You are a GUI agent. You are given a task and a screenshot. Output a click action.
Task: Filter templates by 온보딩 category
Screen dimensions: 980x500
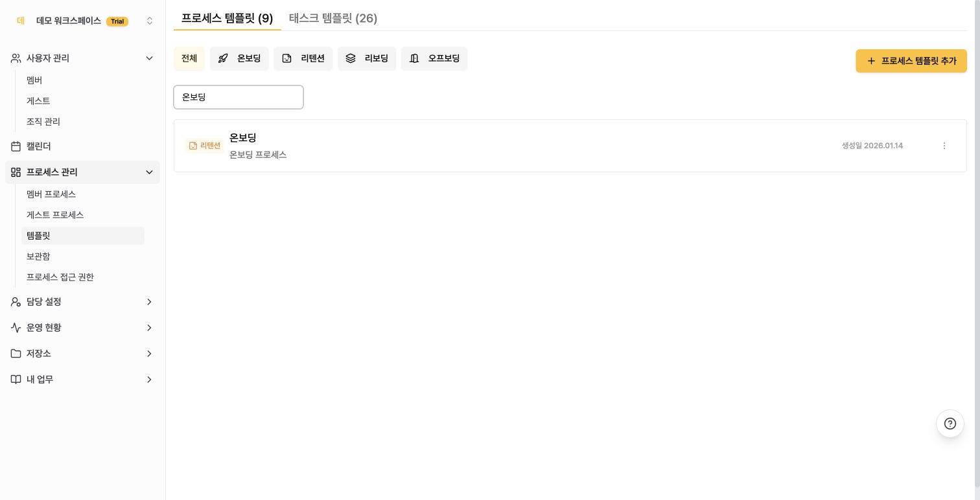[239, 58]
